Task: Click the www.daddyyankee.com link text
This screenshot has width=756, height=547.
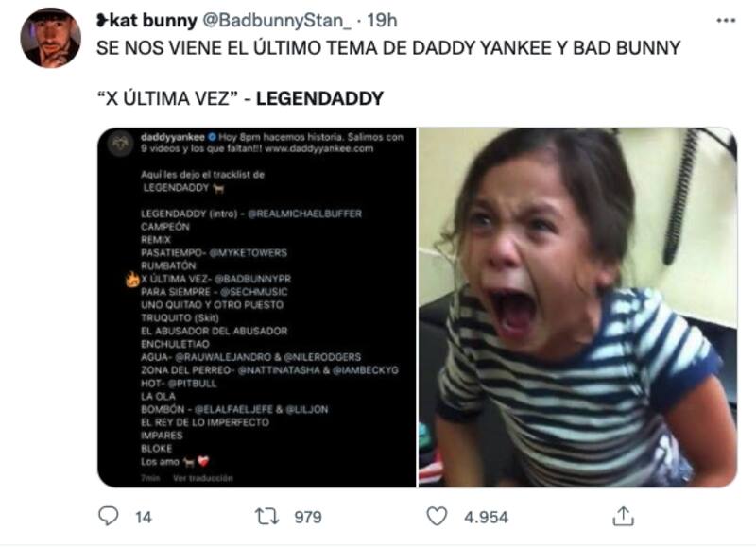Action: (x=319, y=148)
